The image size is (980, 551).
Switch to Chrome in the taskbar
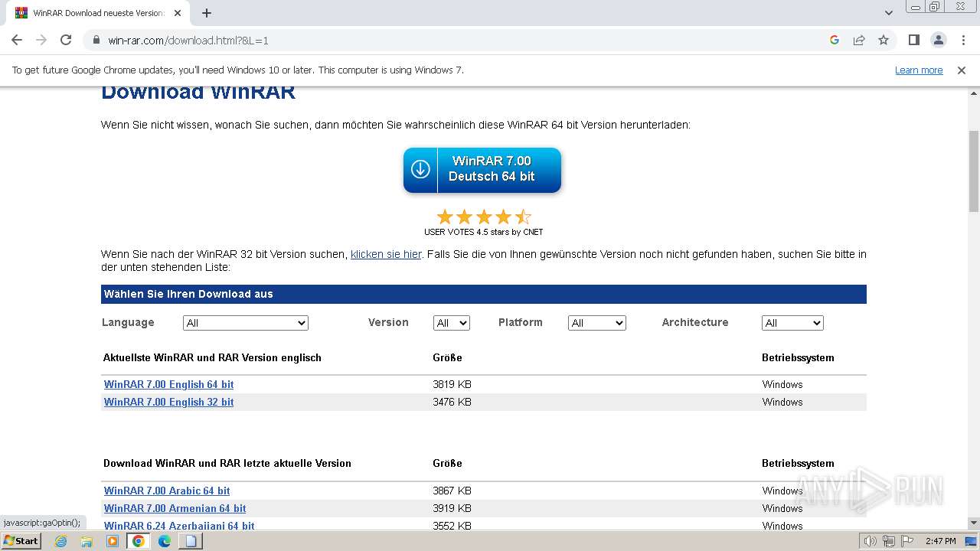(x=139, y=541)
